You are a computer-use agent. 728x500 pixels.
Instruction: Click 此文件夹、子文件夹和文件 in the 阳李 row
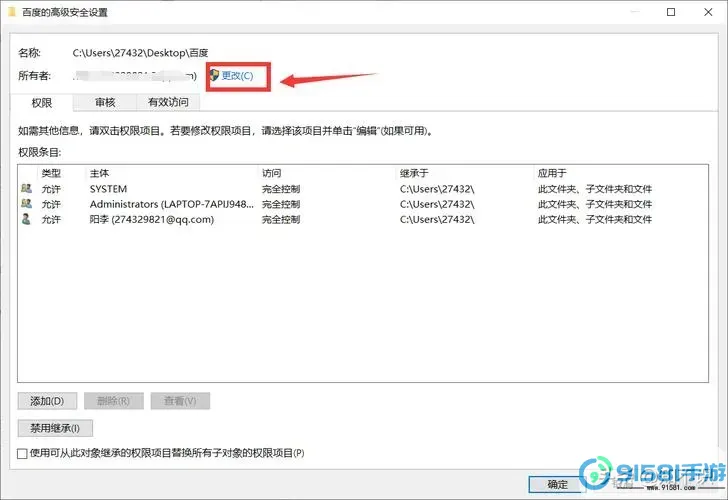pos(595,219)
